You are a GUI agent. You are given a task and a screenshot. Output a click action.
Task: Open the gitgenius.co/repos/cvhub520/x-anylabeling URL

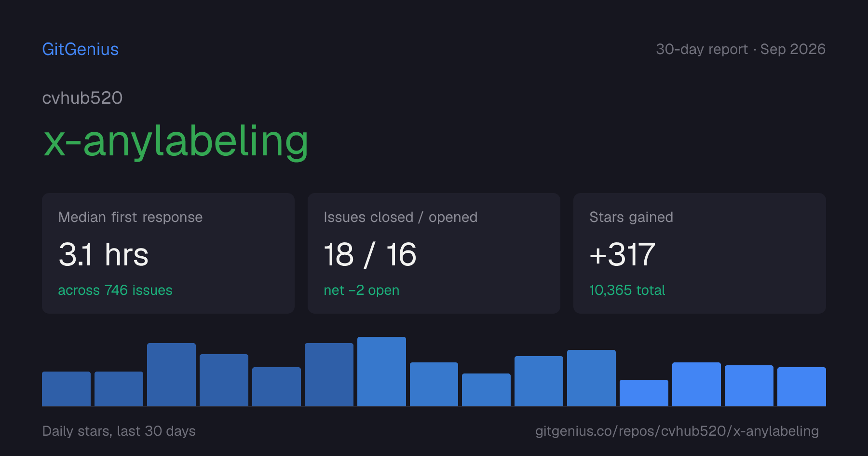coord(677,431)
